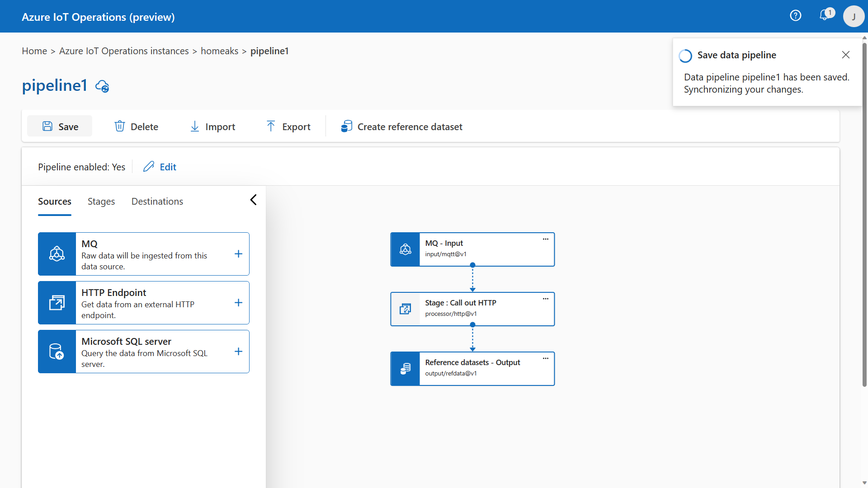The width and height of the screenshot is (868, 488).
Task: Switch to the Destinations tab
Action: pos(157,202)
